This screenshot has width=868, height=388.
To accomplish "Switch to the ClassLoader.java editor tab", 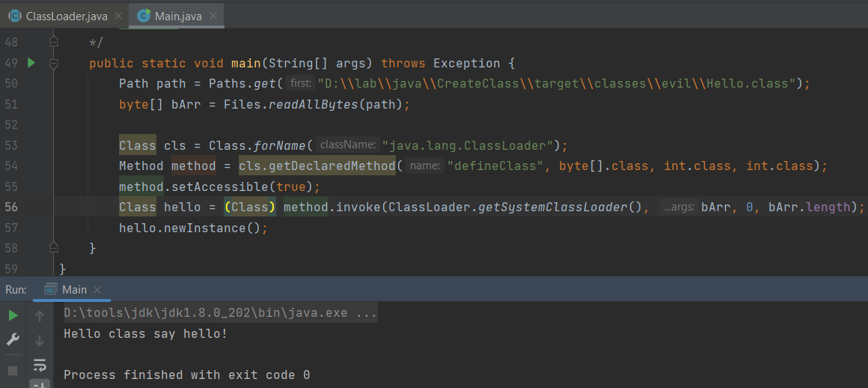I will [66, 16].
